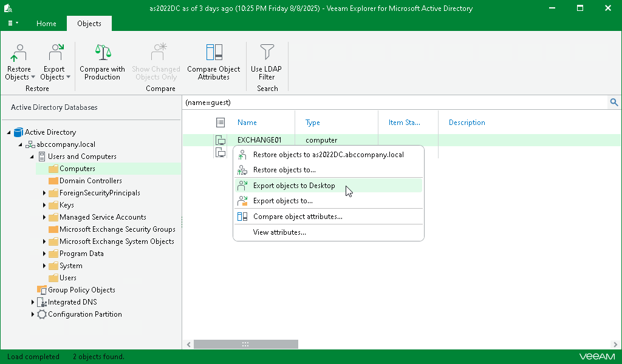Click the abccompany.local domain icon
Screen dimensions: 622x364
30,144
